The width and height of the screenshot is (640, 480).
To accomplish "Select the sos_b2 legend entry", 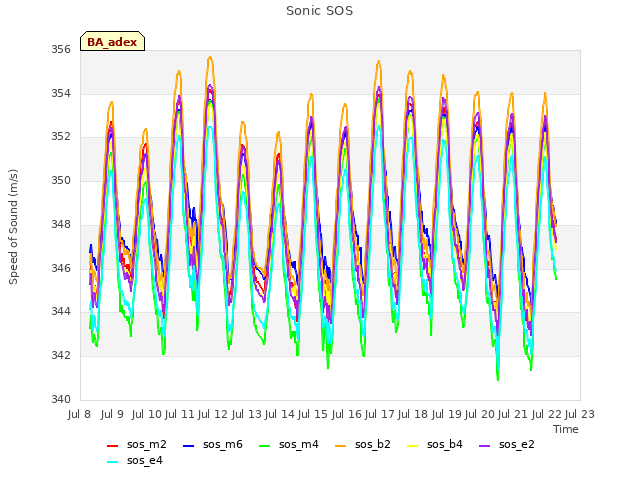I will pos(362,444).
